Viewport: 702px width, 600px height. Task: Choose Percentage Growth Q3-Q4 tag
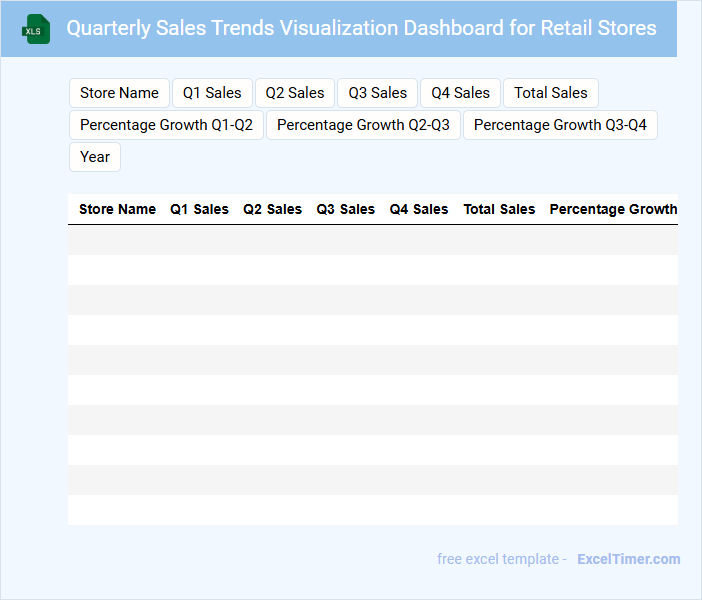point(560,125)
